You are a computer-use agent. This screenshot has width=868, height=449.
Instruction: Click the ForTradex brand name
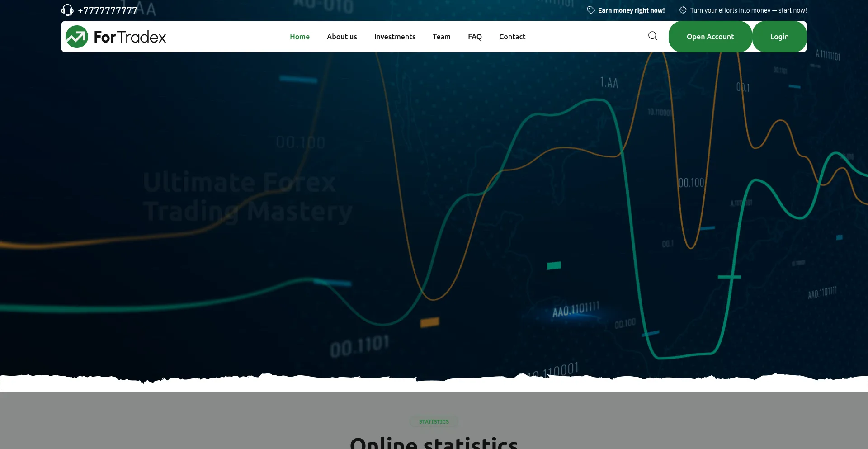pos(130,37)
